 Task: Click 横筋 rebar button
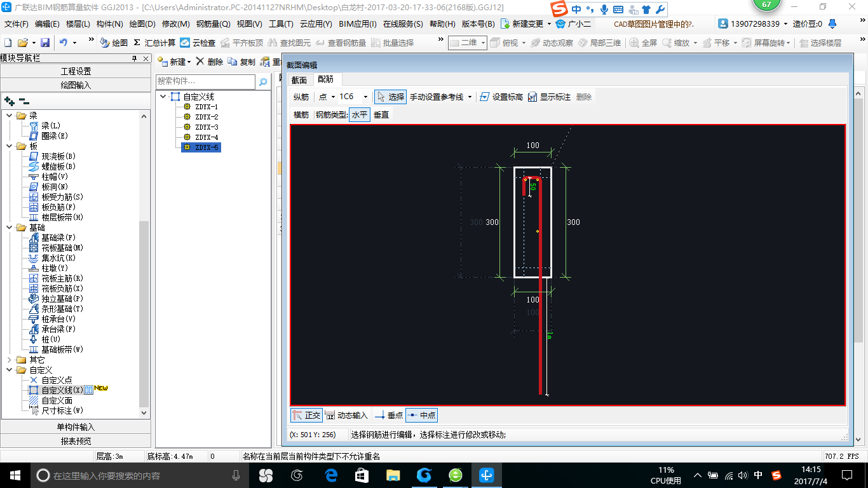coord(301,115)
